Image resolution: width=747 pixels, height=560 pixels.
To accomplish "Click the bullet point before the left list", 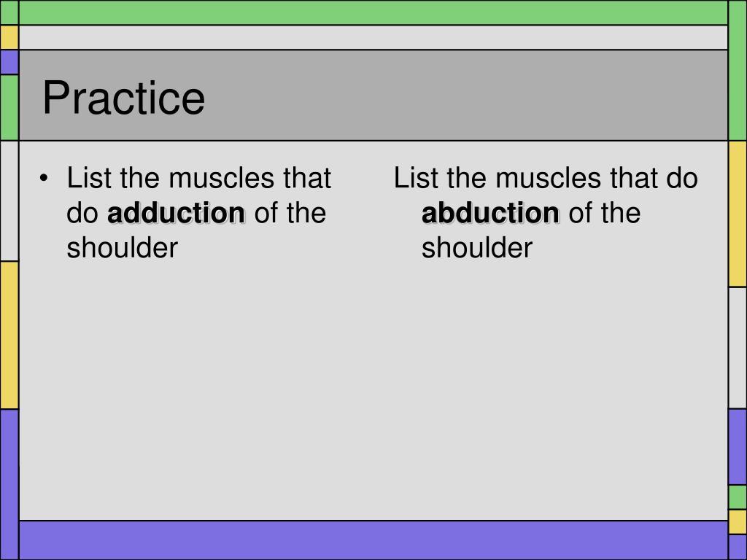I will pyautogui.click(x=44, y=179).
